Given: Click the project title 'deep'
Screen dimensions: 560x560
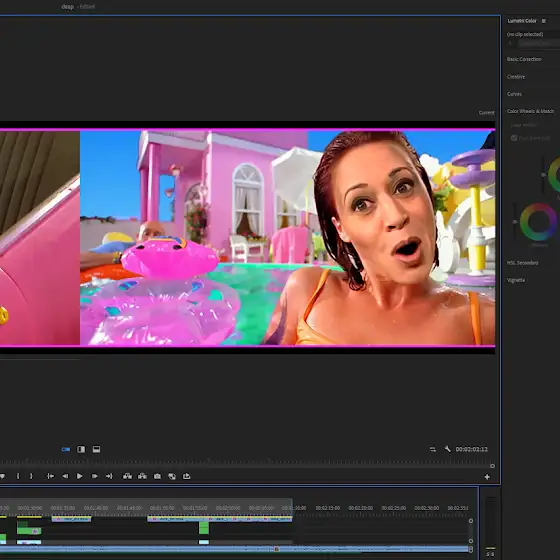Looking at the screenshot, I should click(67, 6).
